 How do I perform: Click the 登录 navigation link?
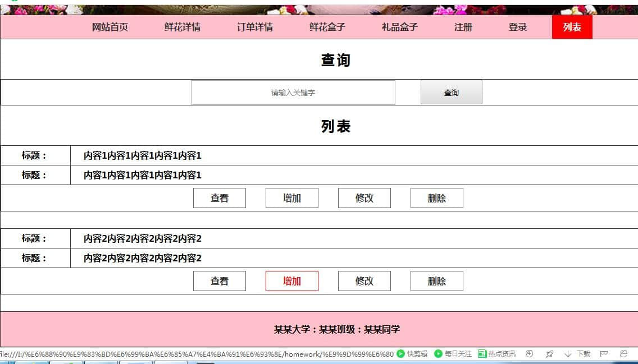[x=518, y=27]
